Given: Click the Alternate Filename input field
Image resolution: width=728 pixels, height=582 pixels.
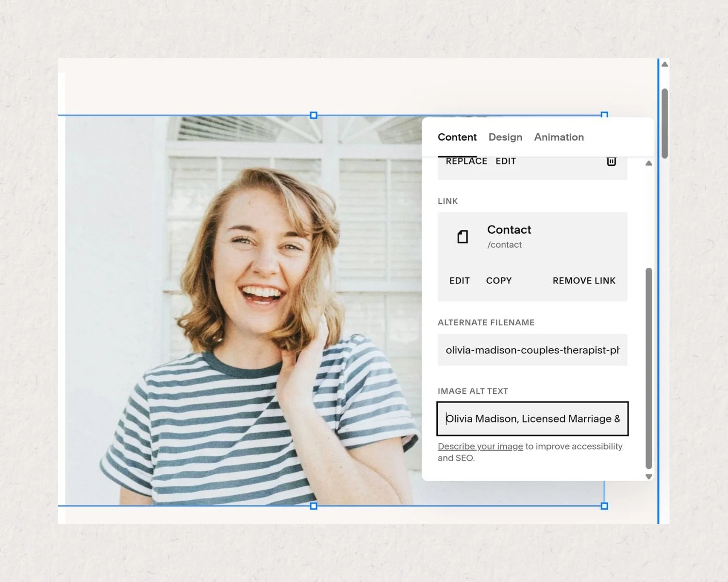Looking at the screenshot, I should tap(532, 350).
